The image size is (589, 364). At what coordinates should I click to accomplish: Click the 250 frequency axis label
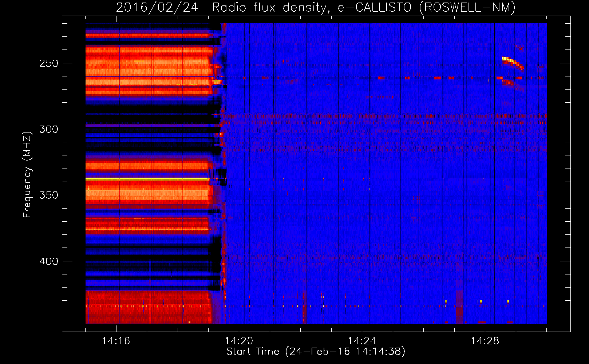pyautogui.click(x=49, y=63)
